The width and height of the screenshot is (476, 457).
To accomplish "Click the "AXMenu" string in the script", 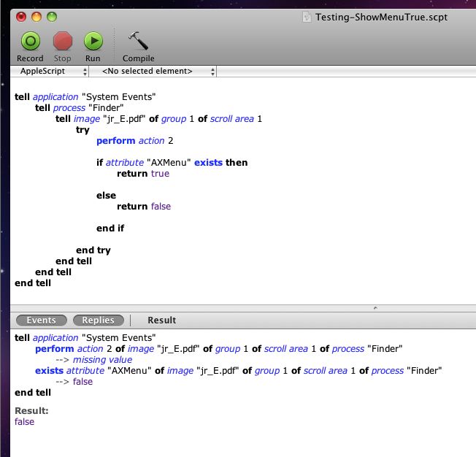I will pyautogui.click(x=166, y=163).
